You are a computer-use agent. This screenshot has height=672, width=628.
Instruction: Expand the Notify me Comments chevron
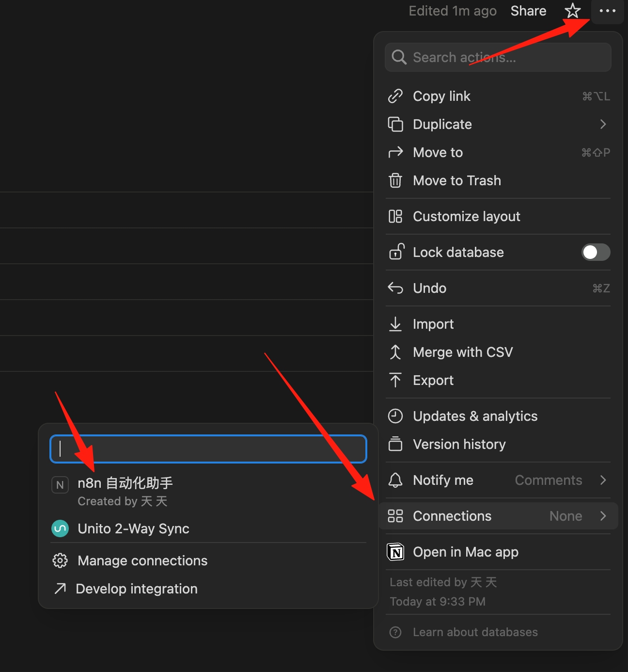pyautogui.click(x=603, y=480)
